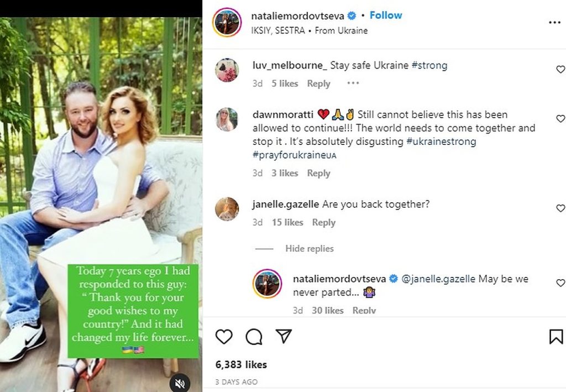
Task: Open comments via the speech bubble icon
Action: (x=254, y=337)
